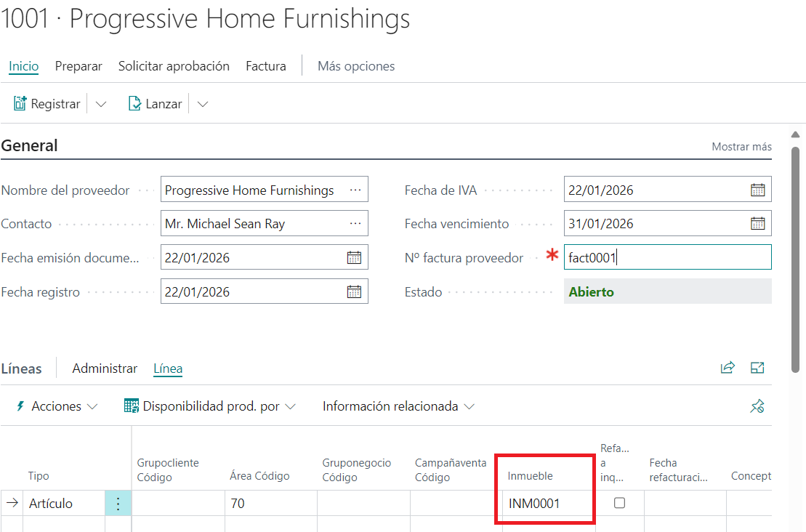Click the Abierto status value
The width and height of the screenshot is (806, 532).
(x=591, y=292)
